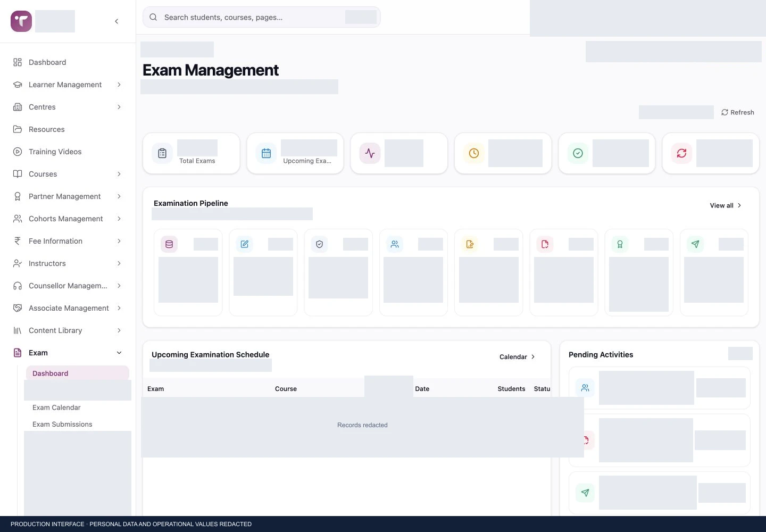Screen dimensions: 766x532
Task: Open the Calendar link
Action: click(x=517, y=356)
